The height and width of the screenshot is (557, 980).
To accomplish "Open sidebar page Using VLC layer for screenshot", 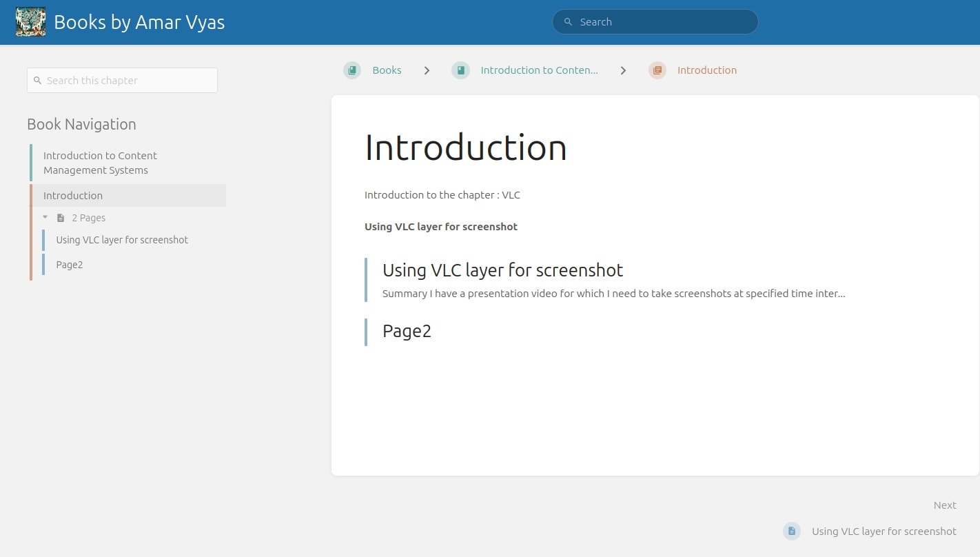I will [122, 240].
